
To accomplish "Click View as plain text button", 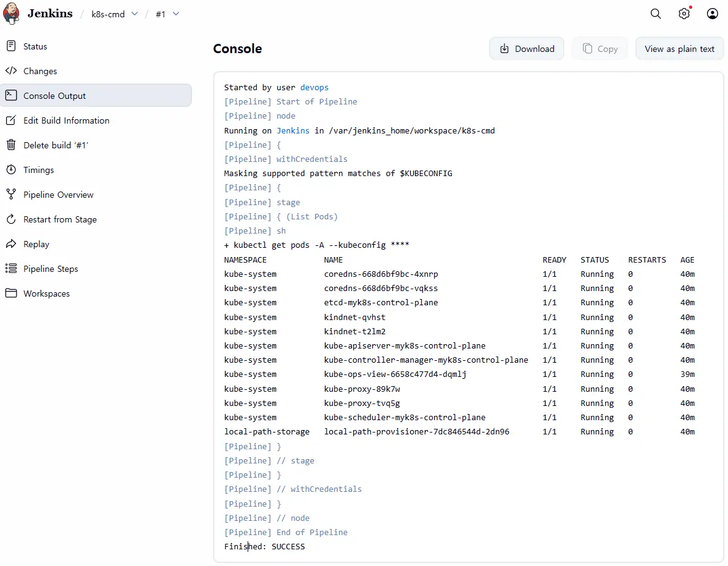I will [x=679, y=49].
